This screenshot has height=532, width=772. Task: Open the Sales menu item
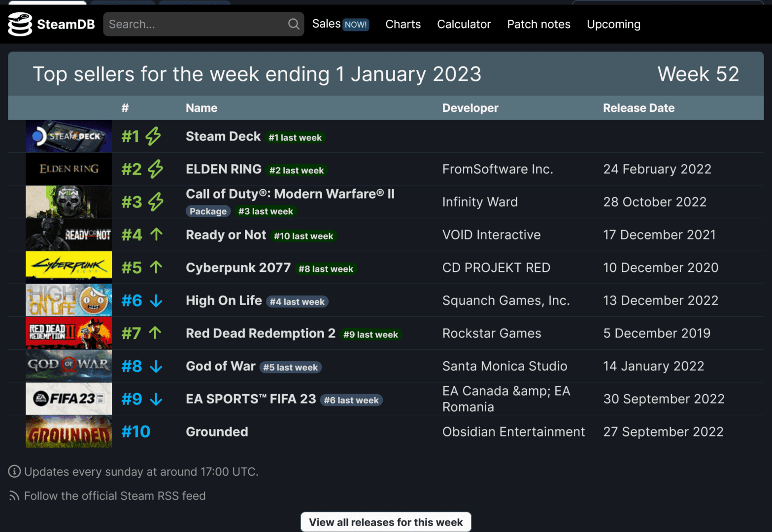pyautogui.click(x=326, y=24)
